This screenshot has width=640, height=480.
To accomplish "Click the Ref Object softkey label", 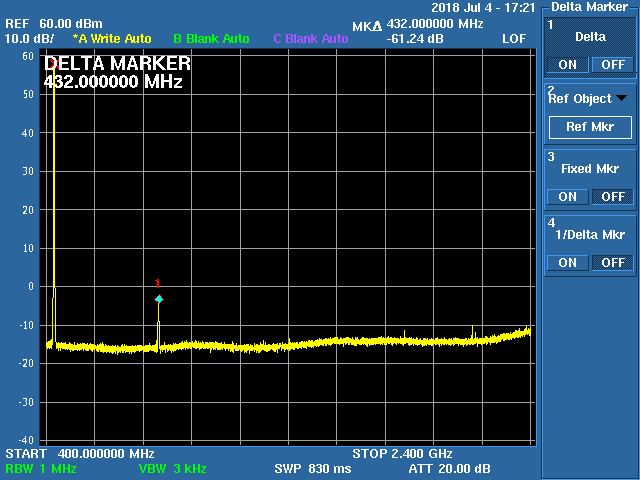I will [580, 98].
